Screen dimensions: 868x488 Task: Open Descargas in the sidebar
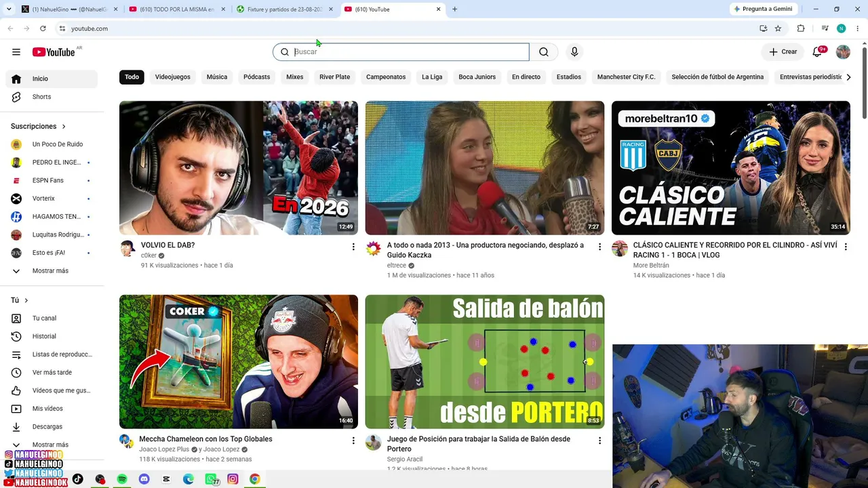coord(52,427)
